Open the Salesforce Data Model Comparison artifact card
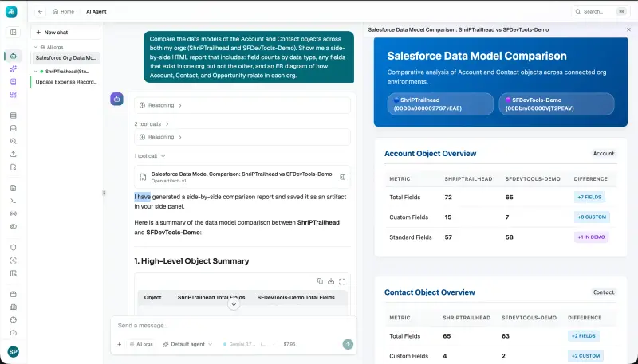This screenshot has height=364, width=638. coord(242,177)
